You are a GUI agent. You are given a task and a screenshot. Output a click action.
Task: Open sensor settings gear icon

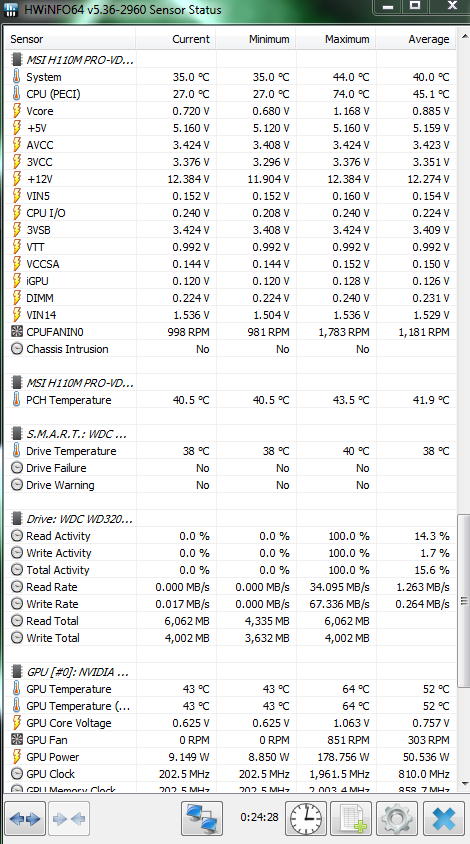pos(397,819)
